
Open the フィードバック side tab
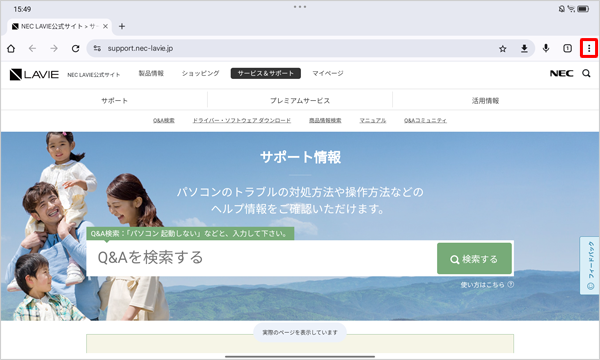(x=590, y=266)
